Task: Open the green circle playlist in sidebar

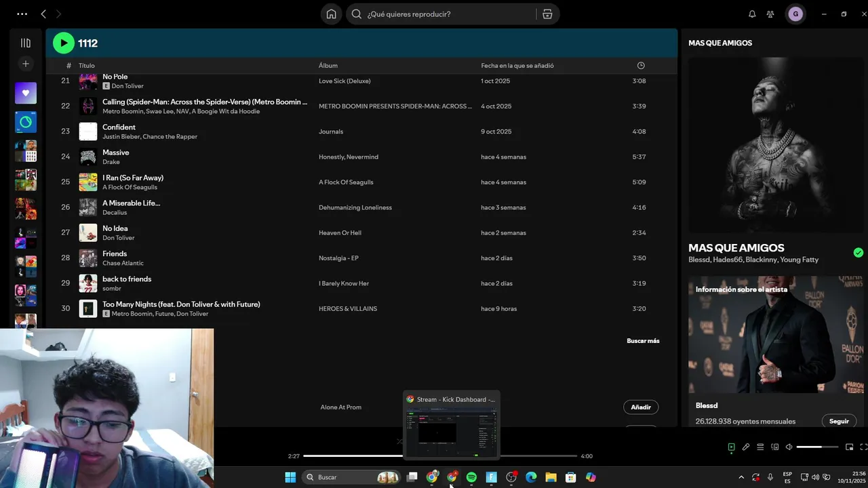Action: [26, 122]
